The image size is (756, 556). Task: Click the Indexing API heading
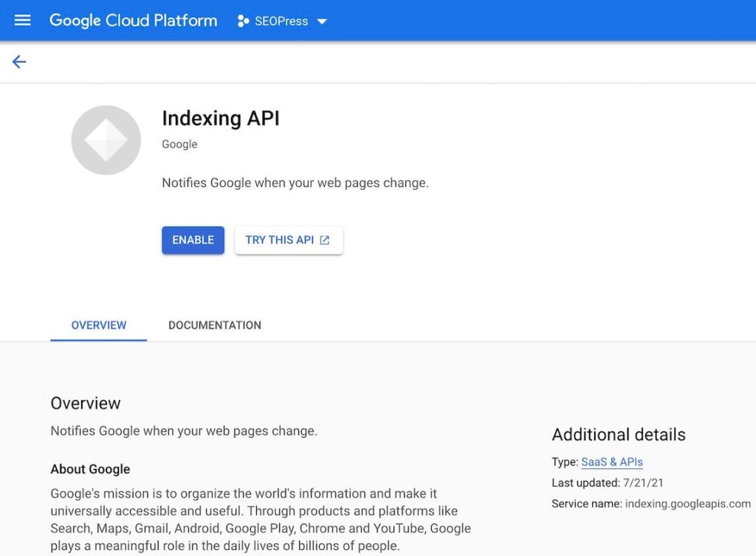coord(221,118)
